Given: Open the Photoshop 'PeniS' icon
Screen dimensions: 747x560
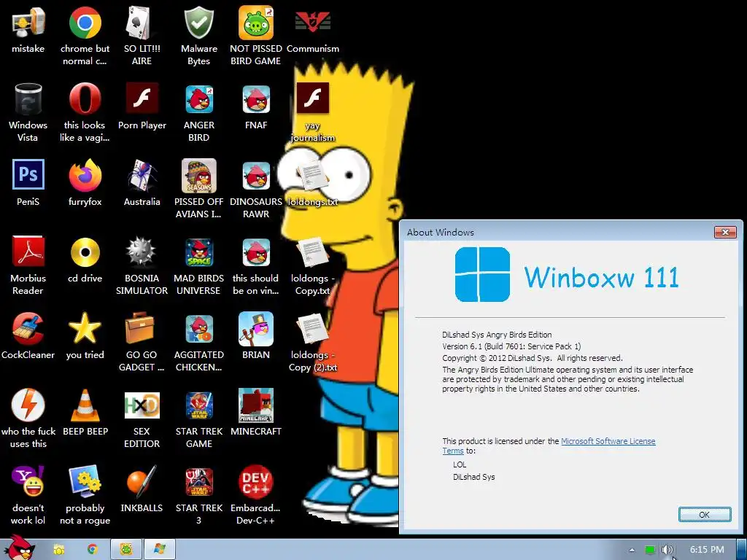Looking at the screenshot, I should 28,175.
